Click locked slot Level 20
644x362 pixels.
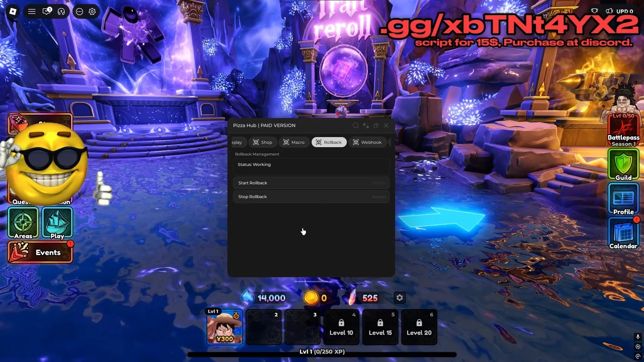coord(419,327)
